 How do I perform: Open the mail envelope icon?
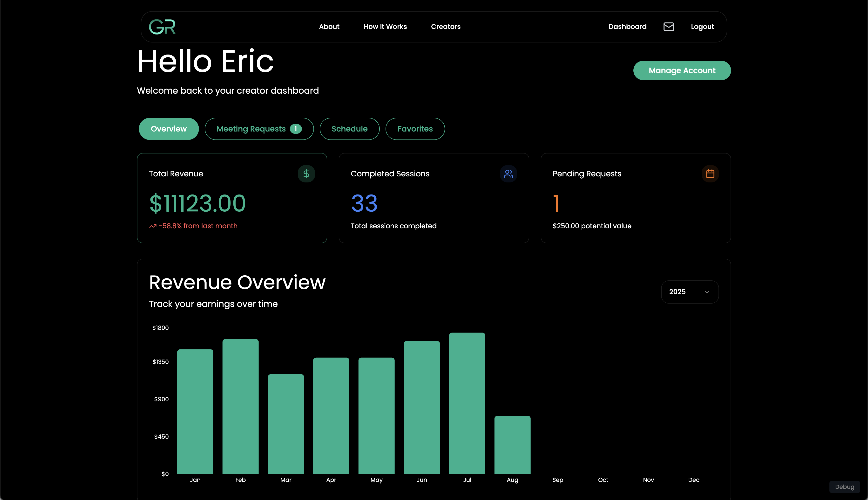point(669,27)
